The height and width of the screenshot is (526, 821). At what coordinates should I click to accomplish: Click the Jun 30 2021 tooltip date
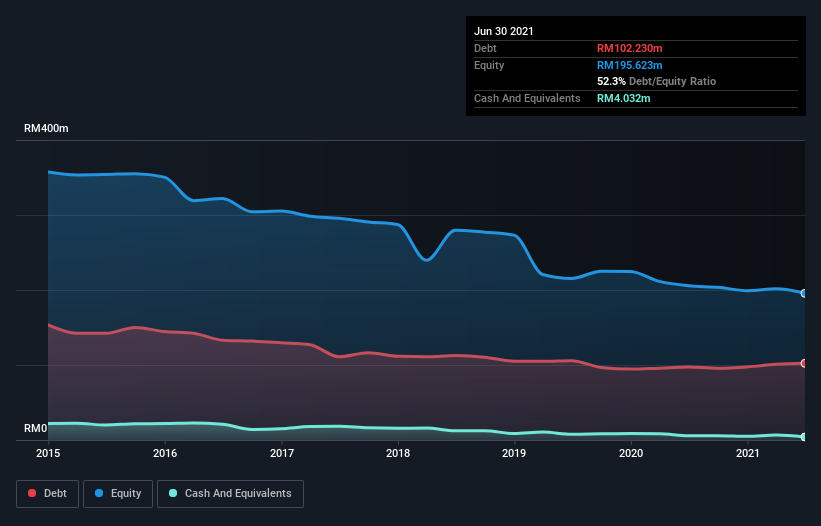coord(504,31)
